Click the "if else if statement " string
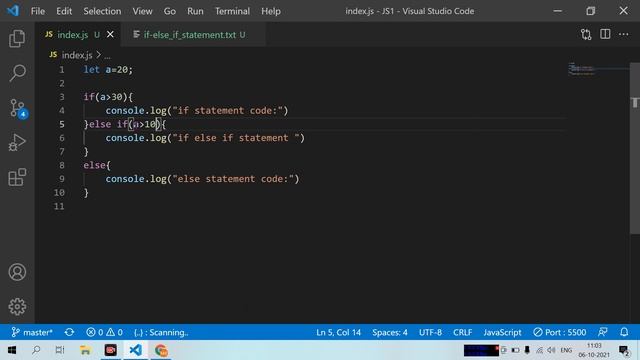This screenshot has height=360, width=640. pos(236,138)
